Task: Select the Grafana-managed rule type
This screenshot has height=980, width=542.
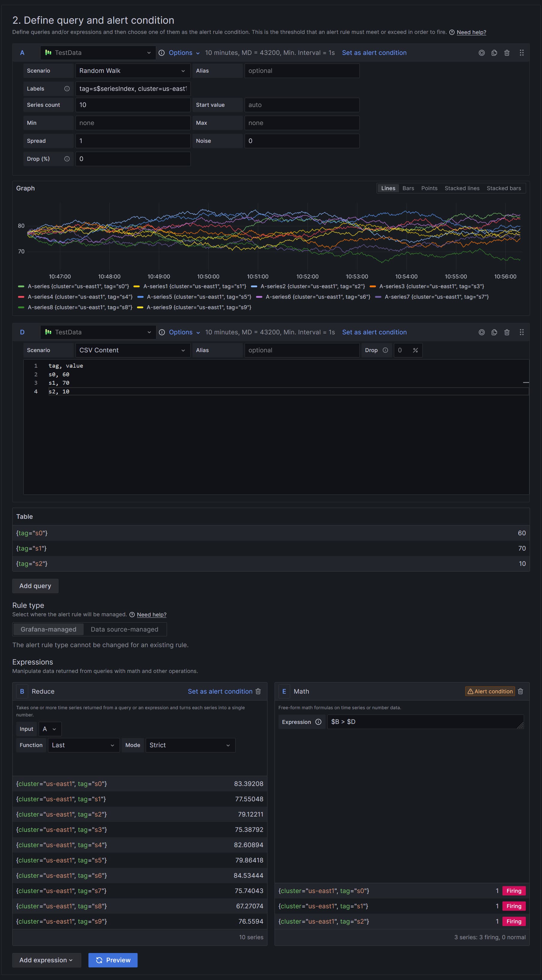Action: point(48,629)
